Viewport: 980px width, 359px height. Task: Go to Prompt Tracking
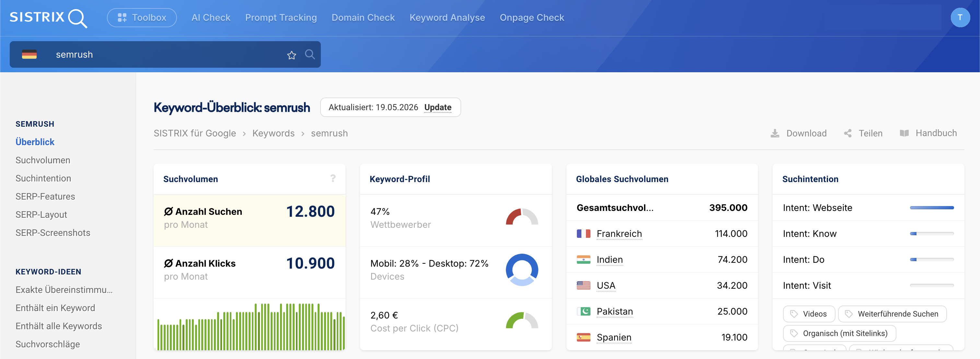pyautogui.click(x=281, y=17)
